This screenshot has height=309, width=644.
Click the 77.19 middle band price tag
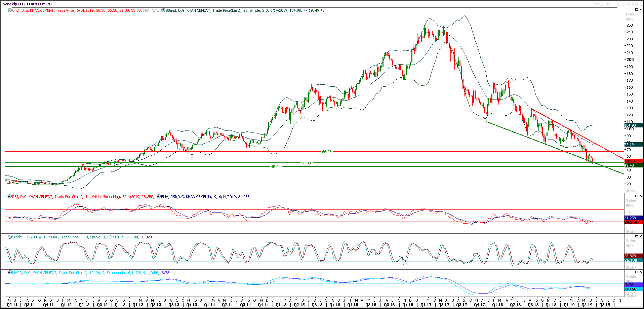pos(634,145)
